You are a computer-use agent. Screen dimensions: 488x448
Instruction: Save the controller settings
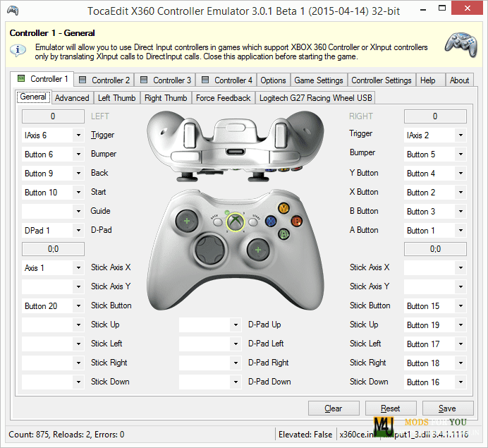coord(448,408)
